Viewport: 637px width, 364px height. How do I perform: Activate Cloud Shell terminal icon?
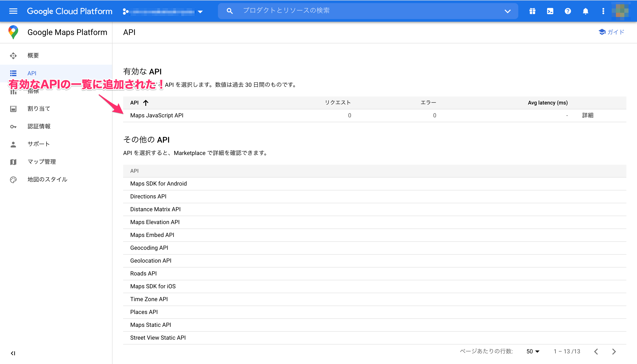550,11
